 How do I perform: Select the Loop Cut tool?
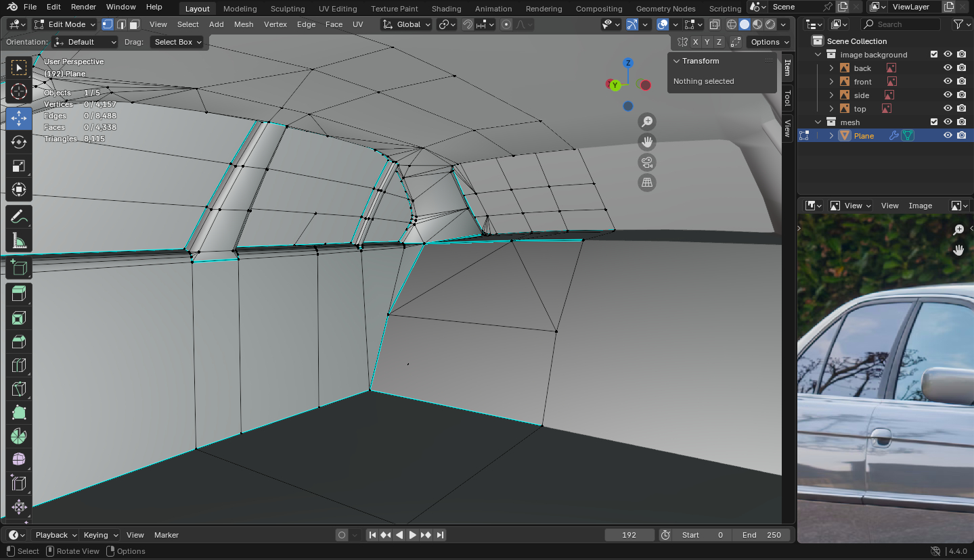click(x=19, y=365)
